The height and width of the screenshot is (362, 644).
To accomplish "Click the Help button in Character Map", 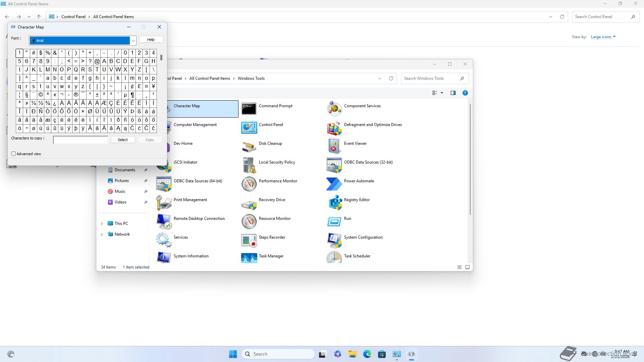I will tap(151, 40).
